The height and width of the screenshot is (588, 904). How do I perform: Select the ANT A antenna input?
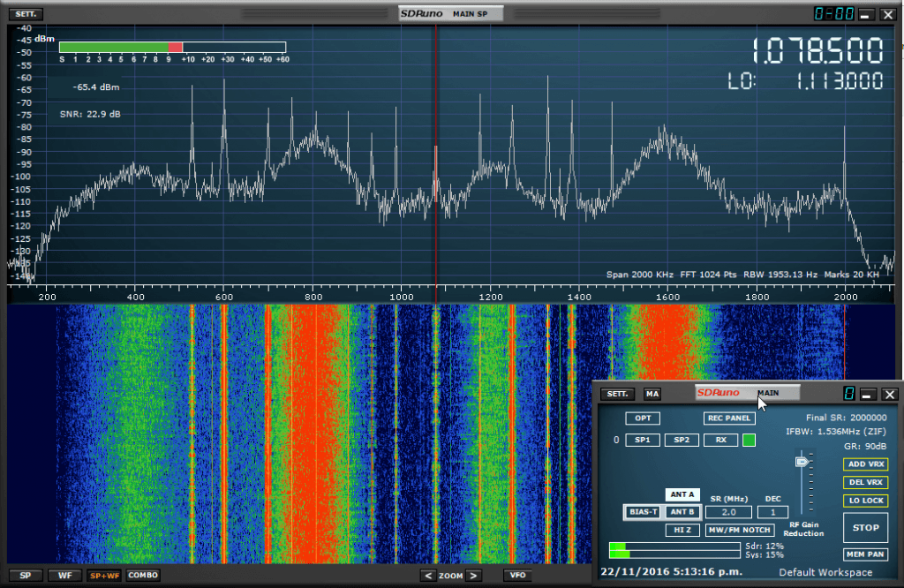tap(682, 494)
